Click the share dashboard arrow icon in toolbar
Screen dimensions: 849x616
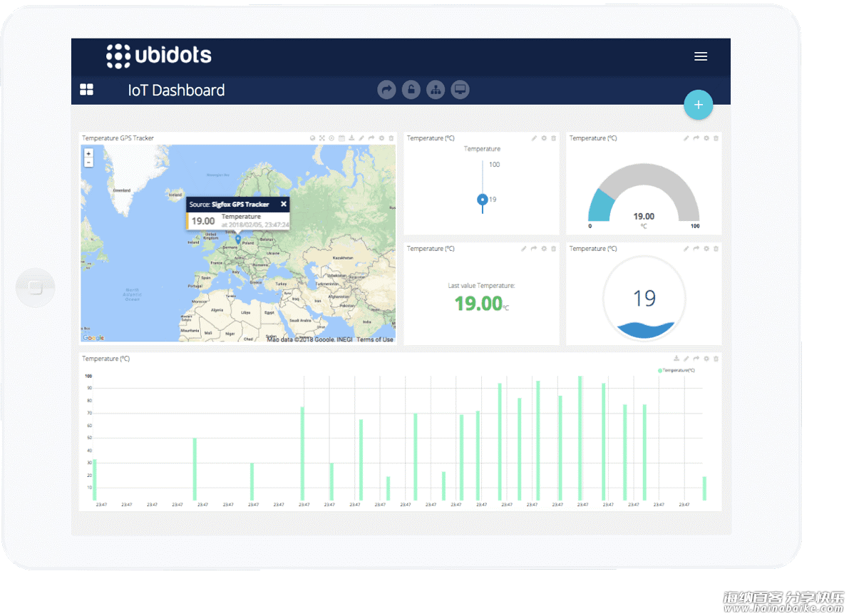[x=386, y=89]
